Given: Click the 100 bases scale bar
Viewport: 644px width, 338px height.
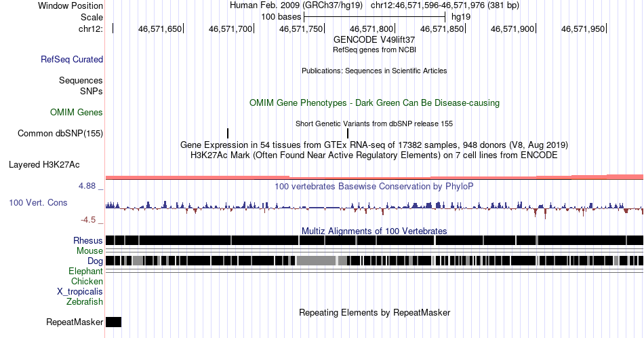Looking at the screenshot, I should [x=374, y=17].
